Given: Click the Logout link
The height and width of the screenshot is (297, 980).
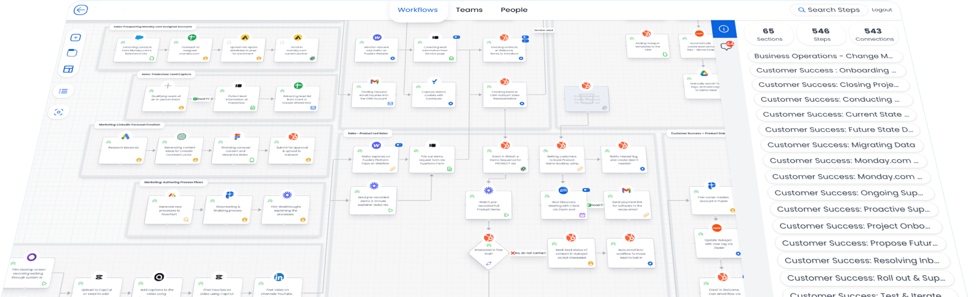Looking at the screenshot, I should point(881,10).
